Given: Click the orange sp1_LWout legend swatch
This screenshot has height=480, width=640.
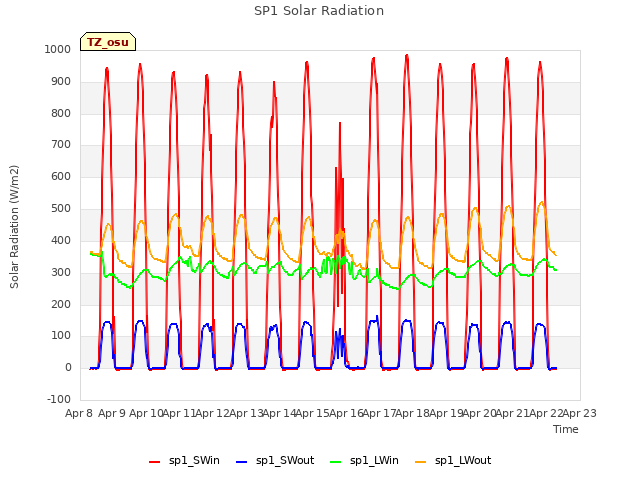Looking at the screenshot, I should pos(420,462).
